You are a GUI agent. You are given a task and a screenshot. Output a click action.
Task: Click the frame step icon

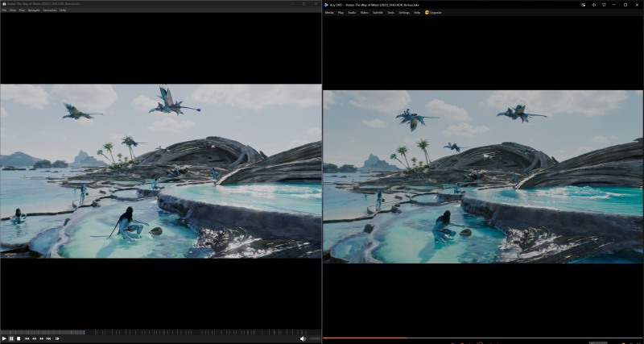[57, 339]
